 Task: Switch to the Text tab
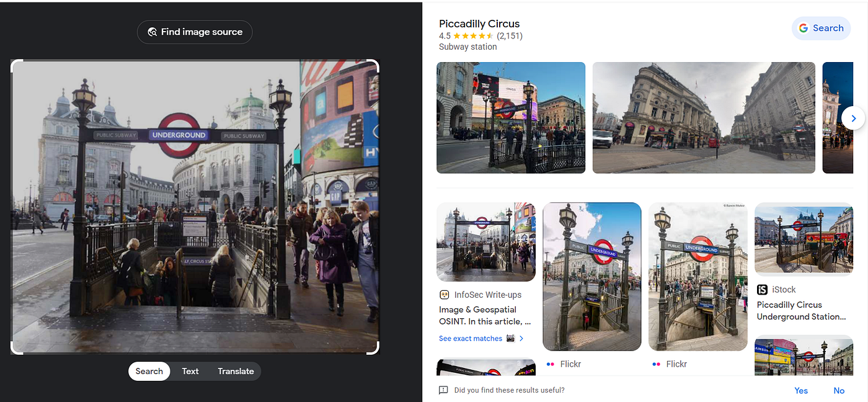(190, 371)
